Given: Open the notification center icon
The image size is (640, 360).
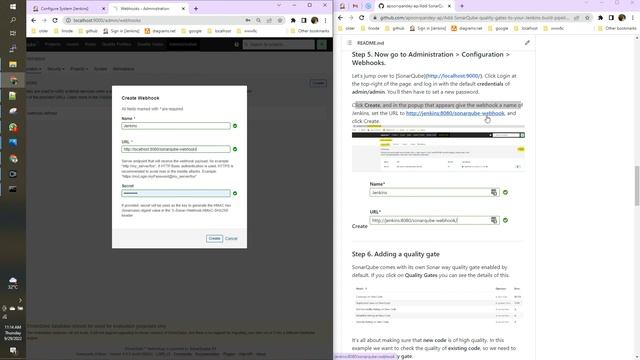Looking at the screenshot, I should click(13, 351).
